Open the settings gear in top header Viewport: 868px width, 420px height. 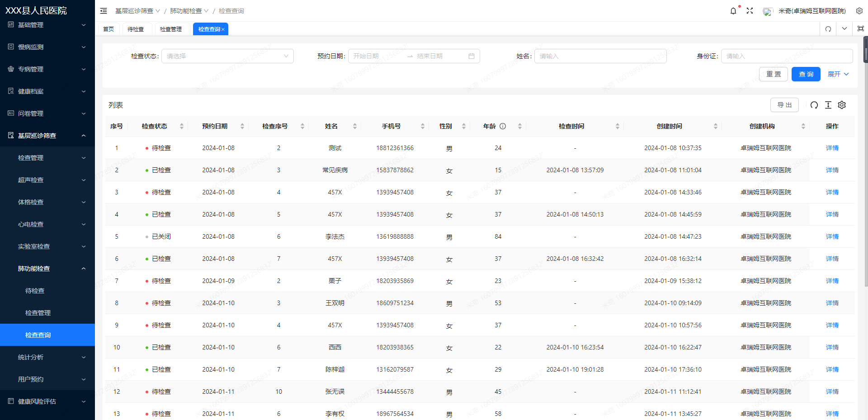[859, 11]
